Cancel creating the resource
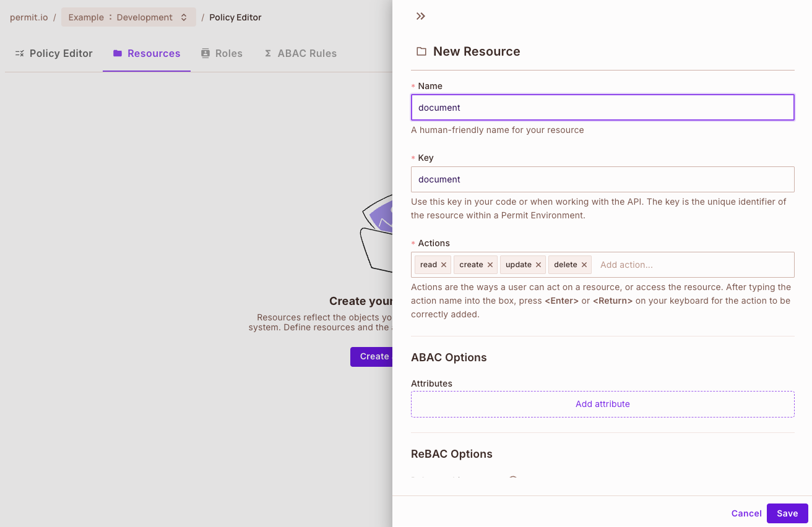 (746, 513)
